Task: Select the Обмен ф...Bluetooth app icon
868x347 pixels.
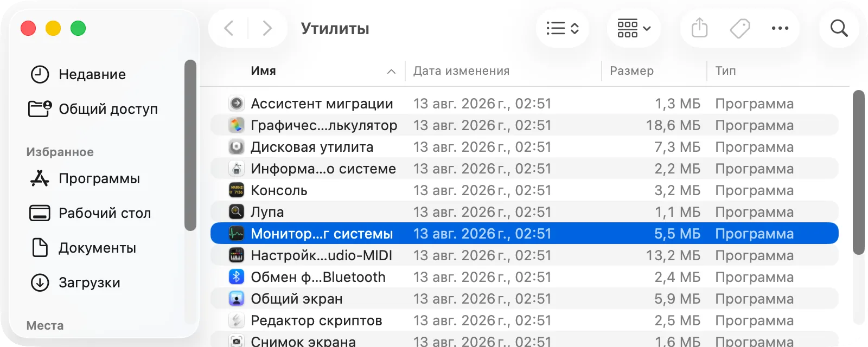Action: [237, 277]
